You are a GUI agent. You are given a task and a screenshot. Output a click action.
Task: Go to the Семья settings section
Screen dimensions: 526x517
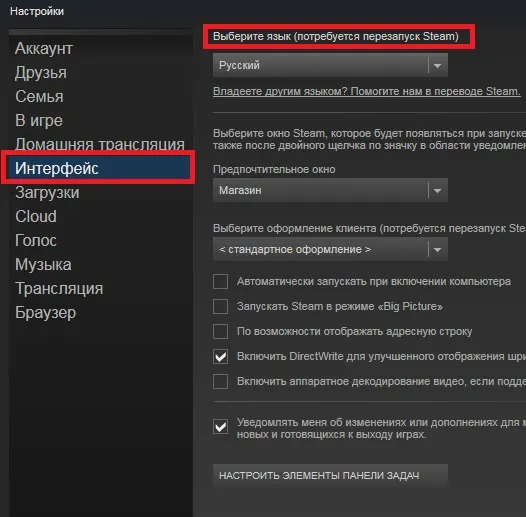point(39,97)
